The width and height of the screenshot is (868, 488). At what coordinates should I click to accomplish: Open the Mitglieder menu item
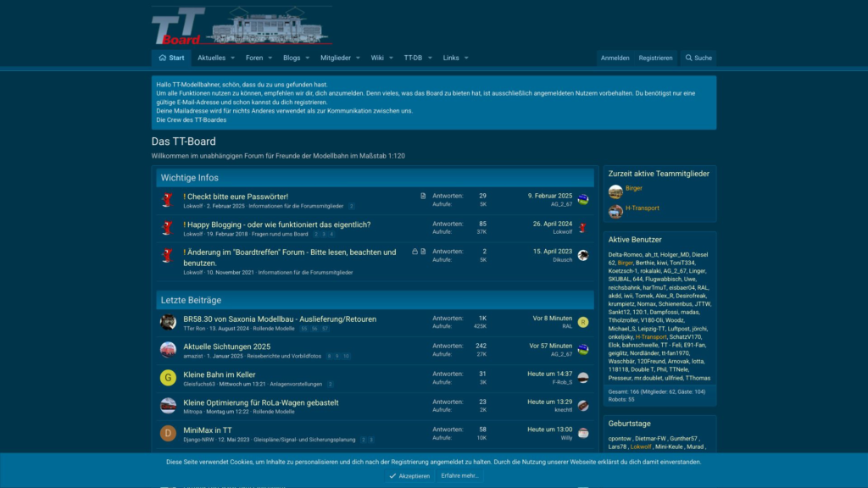[336, 58]
